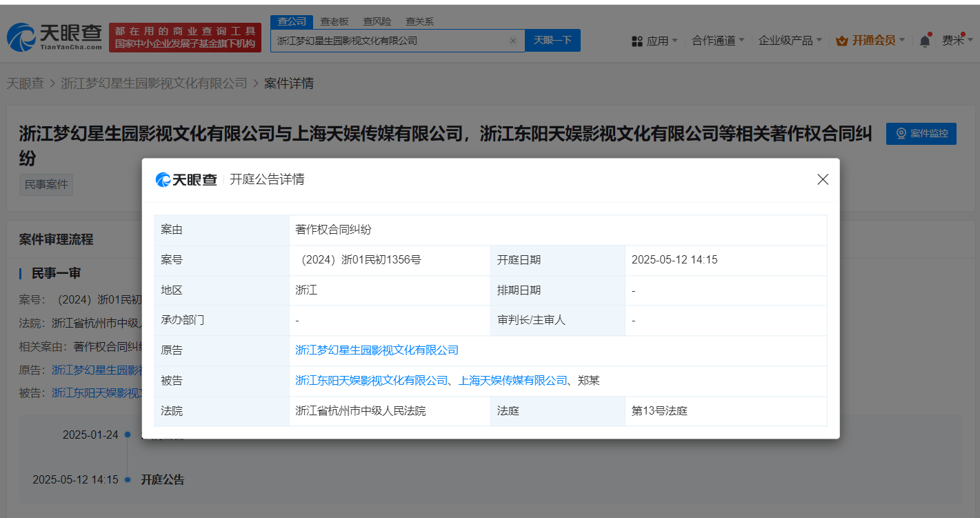Click the 著作权合同纠纷 cause cell
Viewport: 980px width, 518px height.
click(558, 230)
